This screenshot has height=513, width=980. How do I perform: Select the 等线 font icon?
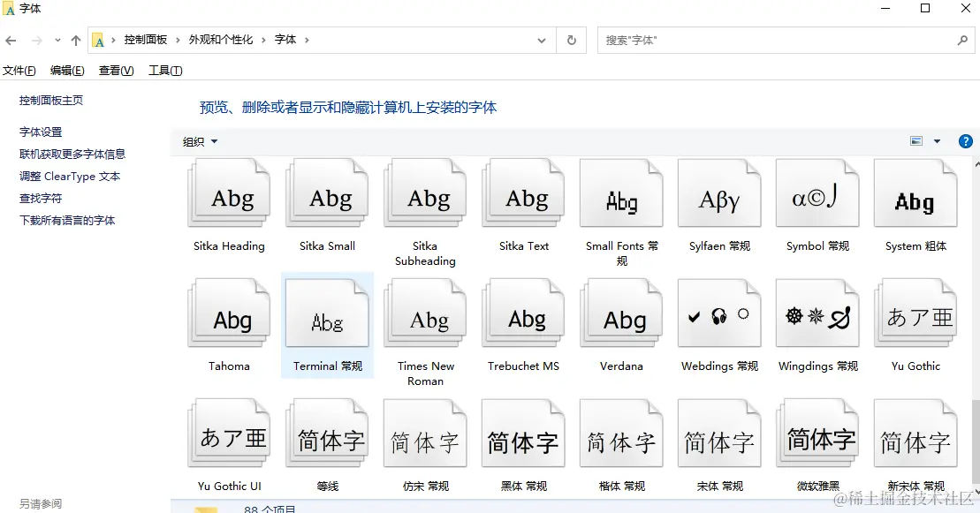tap(328, 433)
